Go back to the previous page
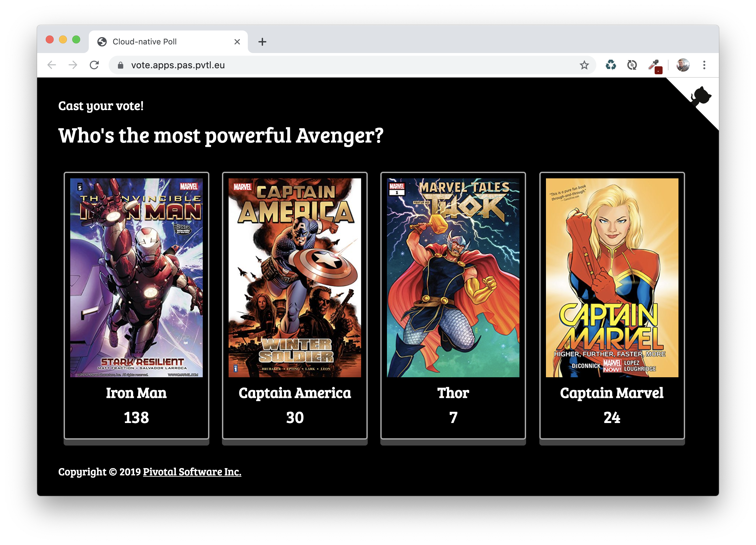 pos(52,65)
